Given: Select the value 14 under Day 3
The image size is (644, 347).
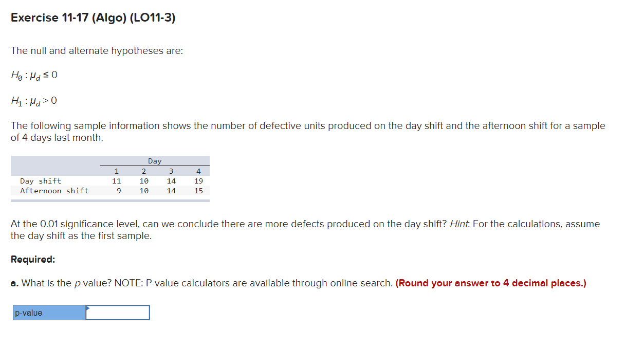Looking at the screenshot, I should (171, 180).
